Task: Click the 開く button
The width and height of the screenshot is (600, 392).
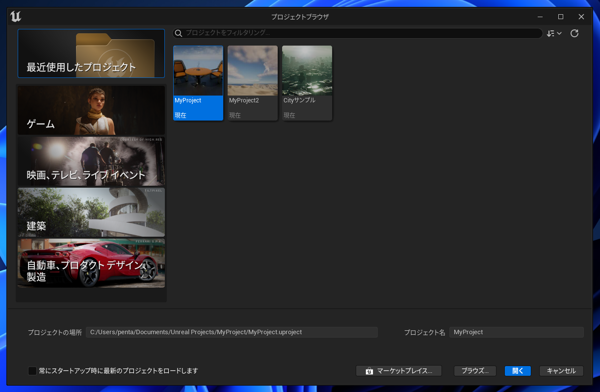Action: pos(518,371)
